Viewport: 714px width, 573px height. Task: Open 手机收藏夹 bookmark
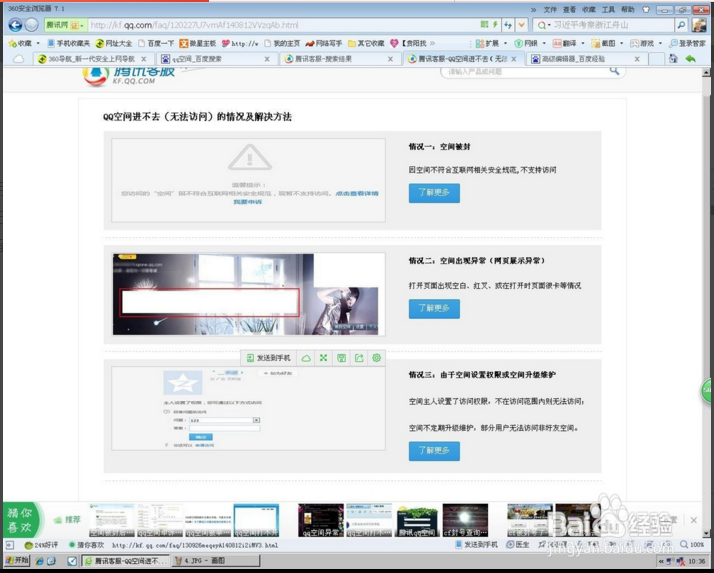click(x=69, y=43)
